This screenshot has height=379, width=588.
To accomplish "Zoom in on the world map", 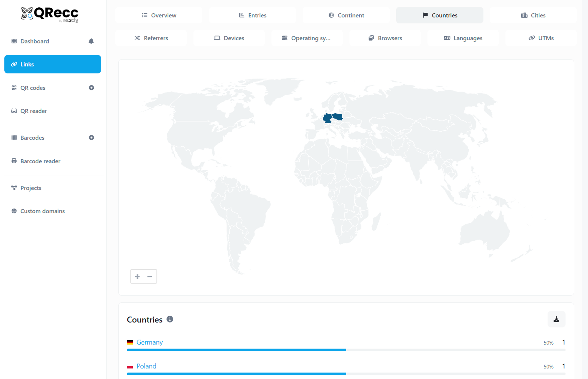I will pos(137,276).
